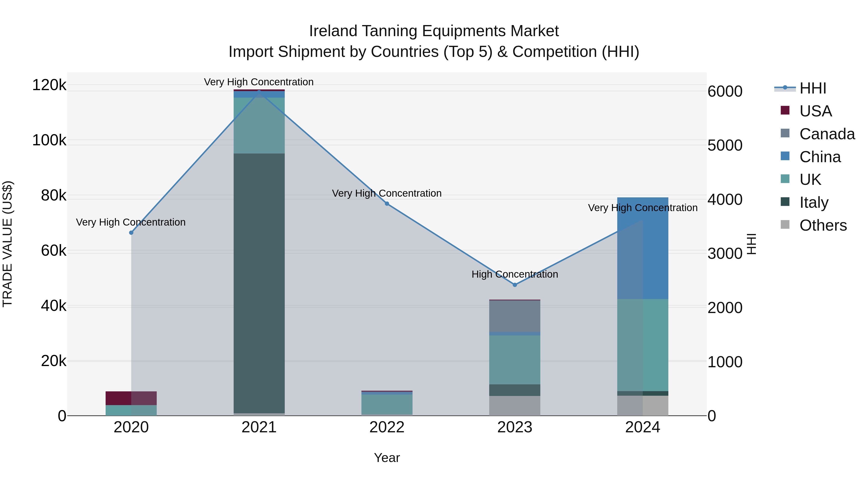Click the UK segment of 2023 bar
Image resolution: width=868 pixels, height=488 pixels.
click(515, 360)
